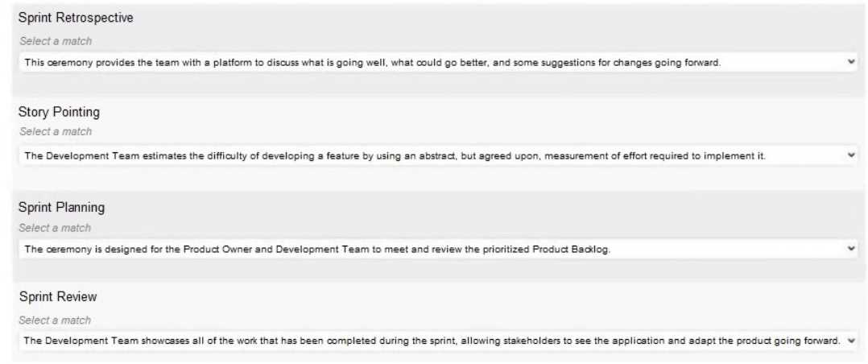Viewport: 868px width, 364px height.
Task: Open the Sprint Review match dropdown
Action: (435, 341)
